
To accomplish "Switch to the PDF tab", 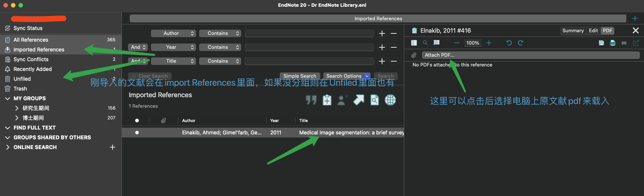I will pyautogui.click(x=607, y=31).
